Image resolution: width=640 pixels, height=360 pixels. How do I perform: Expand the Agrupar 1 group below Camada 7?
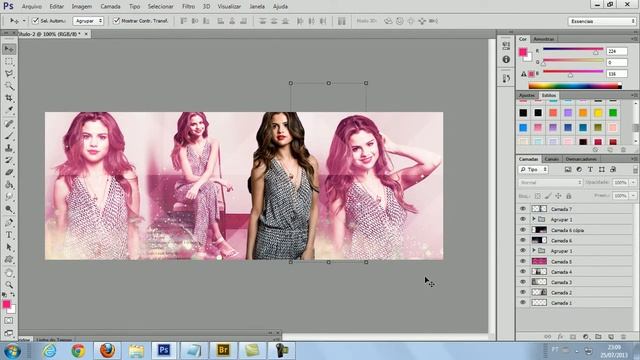coord(533,219)
